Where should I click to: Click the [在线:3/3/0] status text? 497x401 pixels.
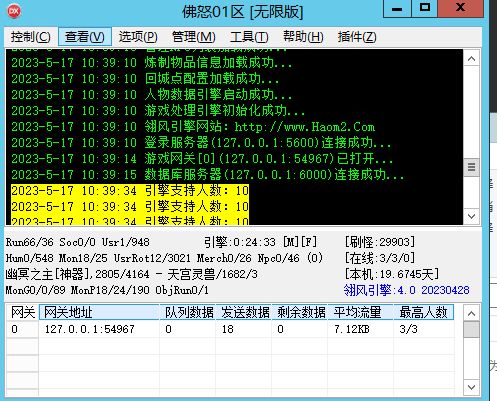[380, 258]
